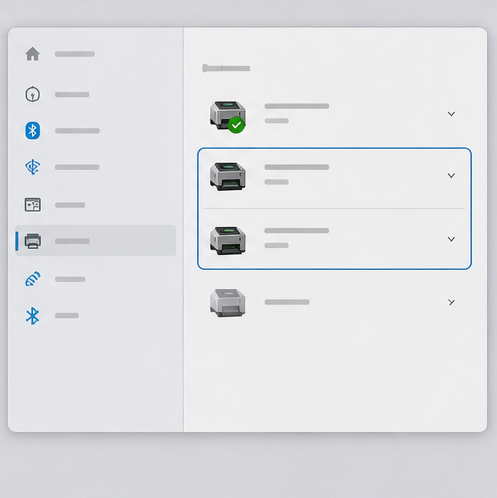This screenshot has width=497, height=498.
Task: Expand the third printer's chevron
Action: 451,239
